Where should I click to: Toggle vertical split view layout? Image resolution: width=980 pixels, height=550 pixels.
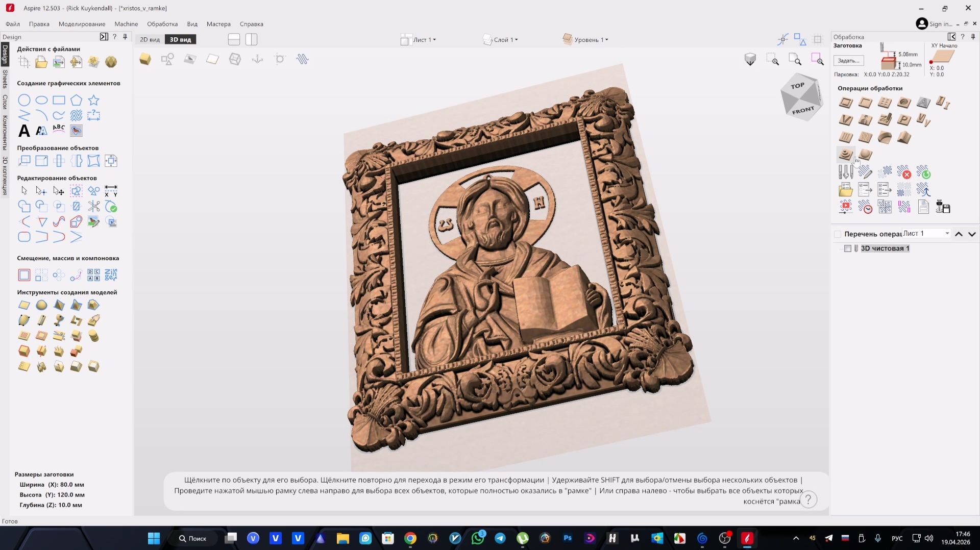point(251,39)
